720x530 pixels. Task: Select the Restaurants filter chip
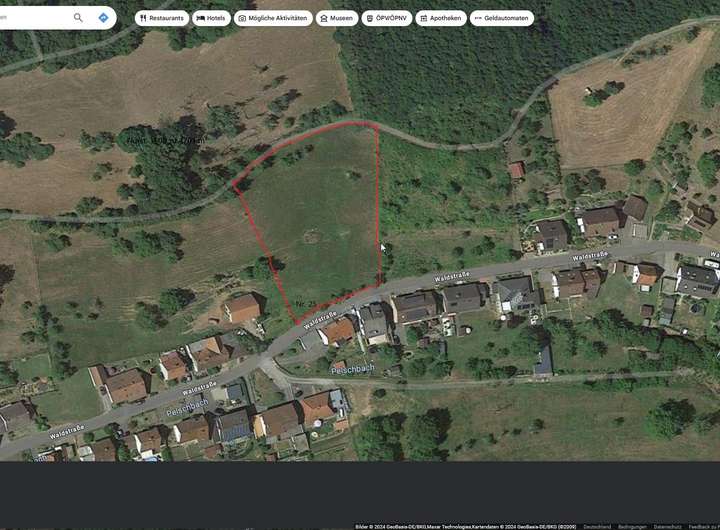click(162, 18)
